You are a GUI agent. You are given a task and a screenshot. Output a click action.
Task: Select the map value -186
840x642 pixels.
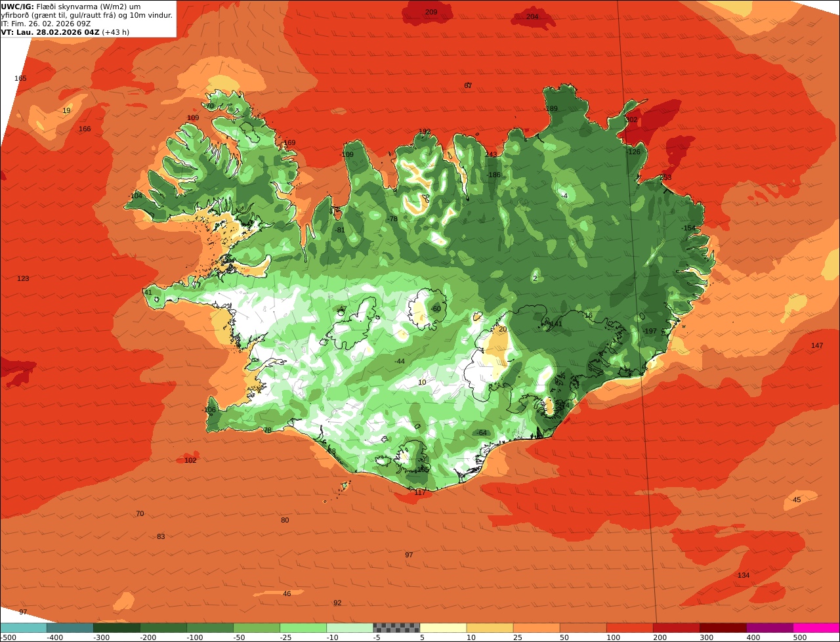(493, 175)
